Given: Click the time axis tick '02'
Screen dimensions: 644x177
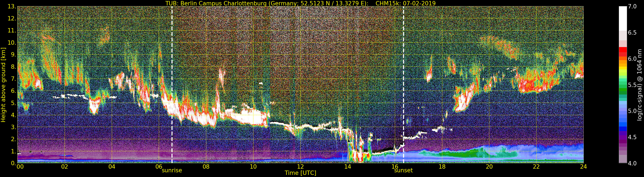Looking at the screenshot, I should (65, 167).
